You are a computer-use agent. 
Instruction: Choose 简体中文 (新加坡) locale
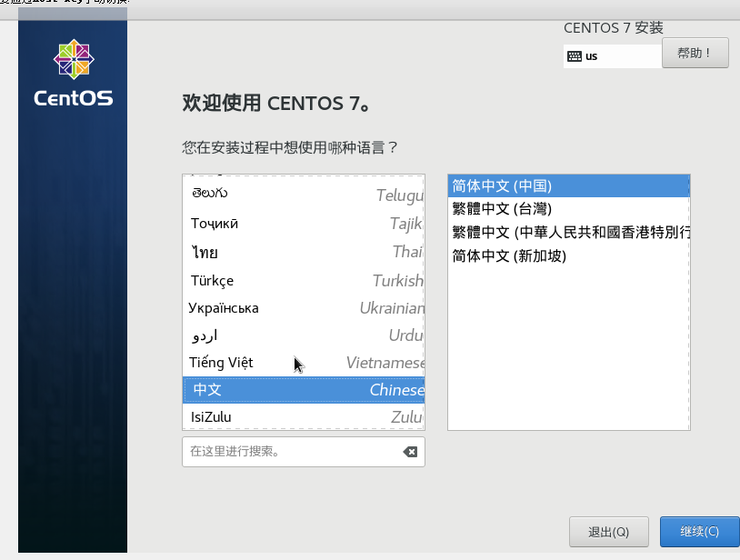click(x=569, y=255)
